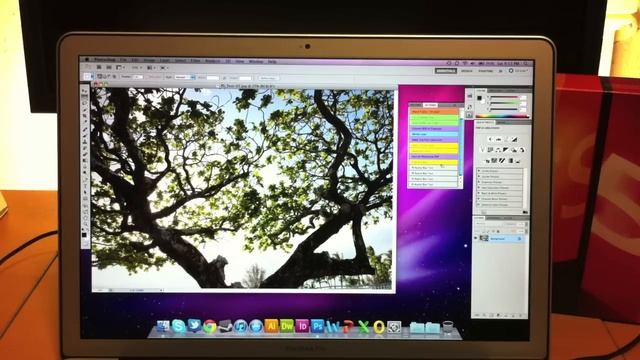Open Google Chrome from the Dock
The height and width of the screenshot is (360, 640).
point(210,326)
